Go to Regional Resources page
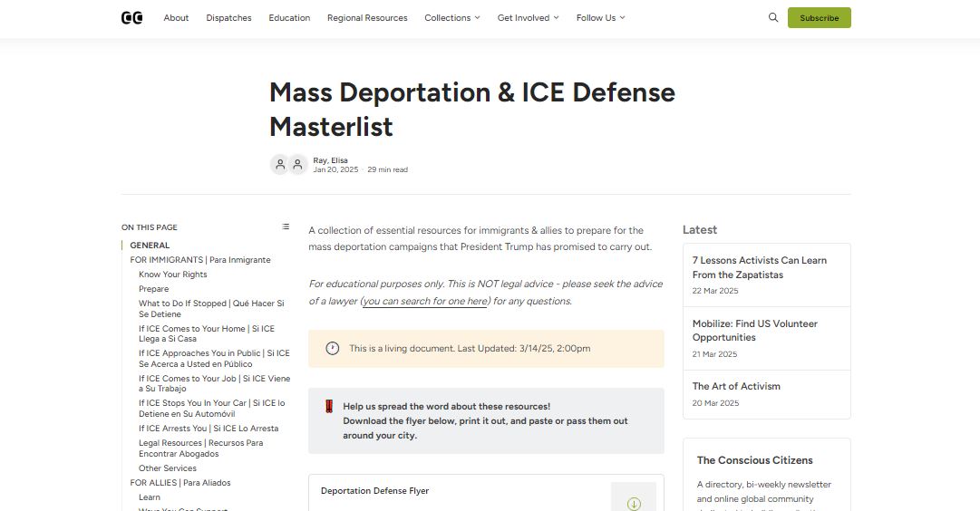Image resolution: width=980 pixels, height=511 pixels. click(x=367, y=18)
